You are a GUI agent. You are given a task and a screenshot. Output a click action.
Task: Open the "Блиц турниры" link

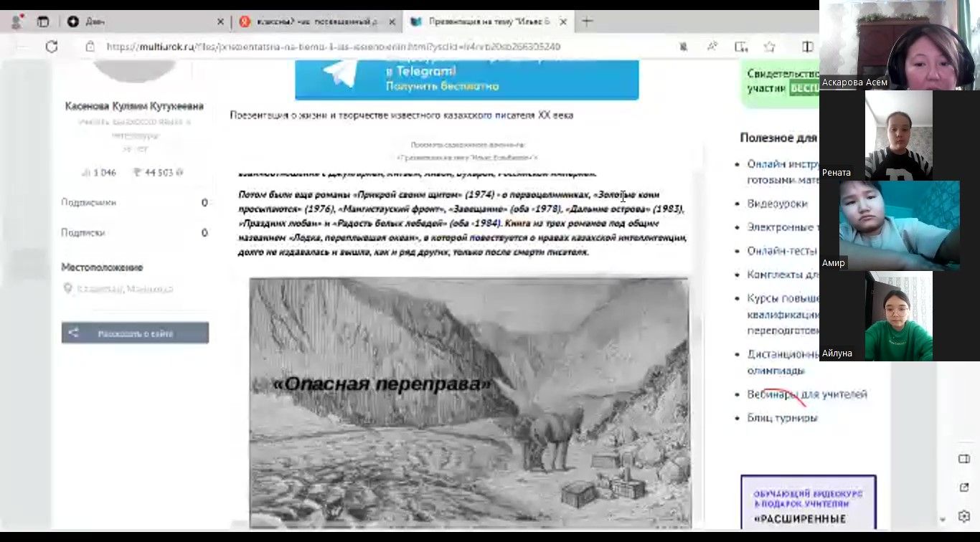pos(782,418)
